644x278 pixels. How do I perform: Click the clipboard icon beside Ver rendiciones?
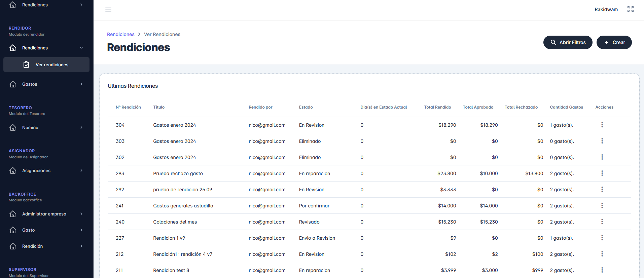tap(26, 65)
